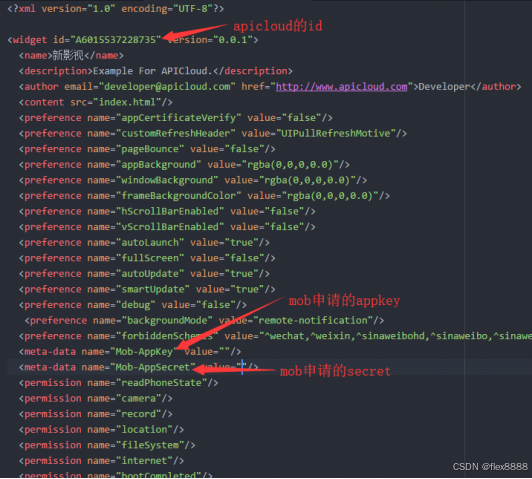The width and height of the screenshot is (532, 479).
Task: Click the widget version "0.0.1" value
Action: point(233,40)
